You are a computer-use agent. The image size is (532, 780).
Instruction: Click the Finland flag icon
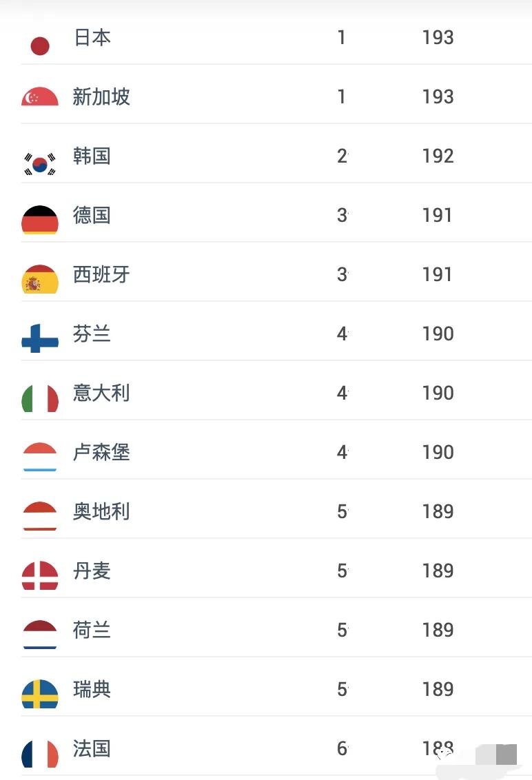point(40,333)
